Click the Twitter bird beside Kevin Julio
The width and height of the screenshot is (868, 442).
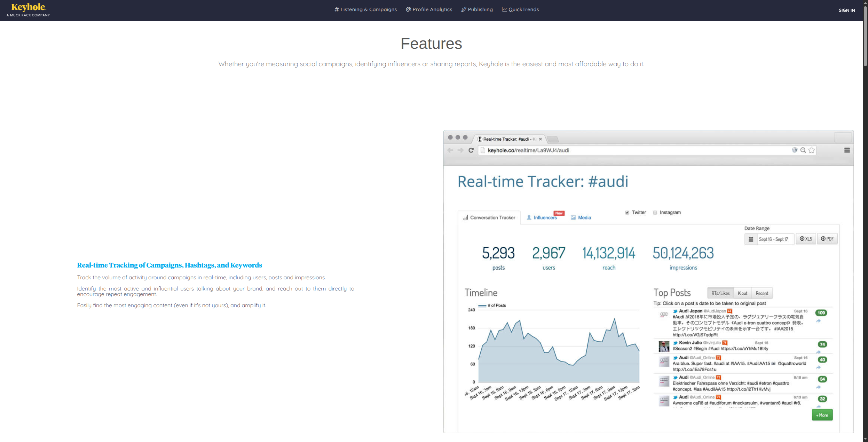tap(675, 343)
